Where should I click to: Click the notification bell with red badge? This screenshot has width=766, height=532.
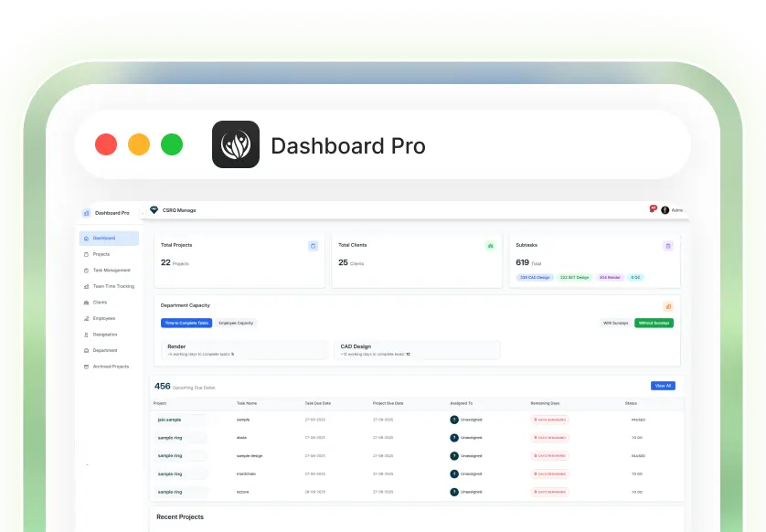[x=653, y=209]
